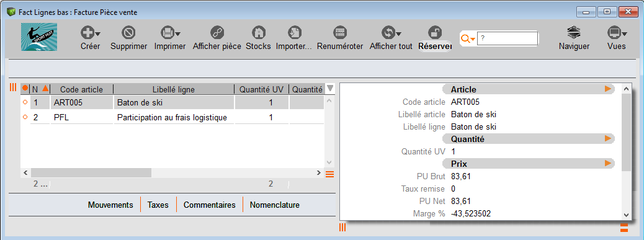Click Code article value ART005 in detail panel
This screenshot has width=644, height=240.
pyautogui.click(x=465, y=102)
